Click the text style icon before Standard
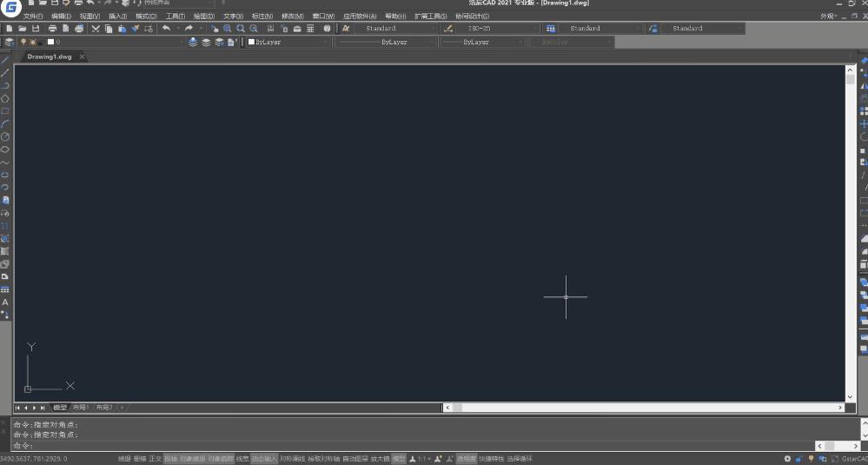868x465 pixels. coord(346,28)
